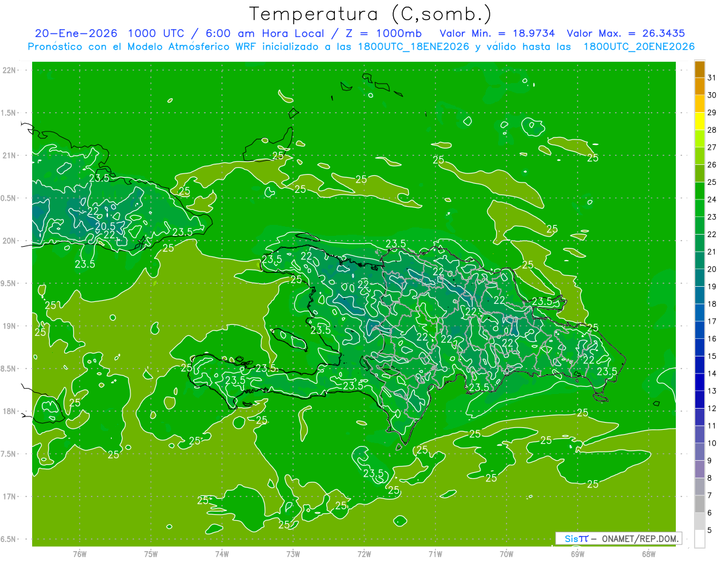Viewport: 728px width, 562px height.
Task: Click the teal swatch between 19 and 20
Action: click(699, 278)
